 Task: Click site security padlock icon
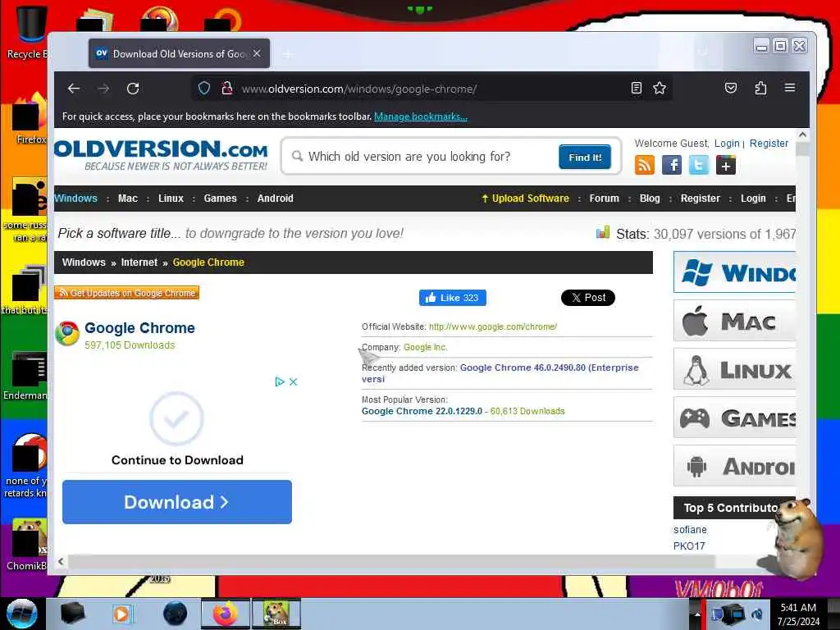pos(227,89)
